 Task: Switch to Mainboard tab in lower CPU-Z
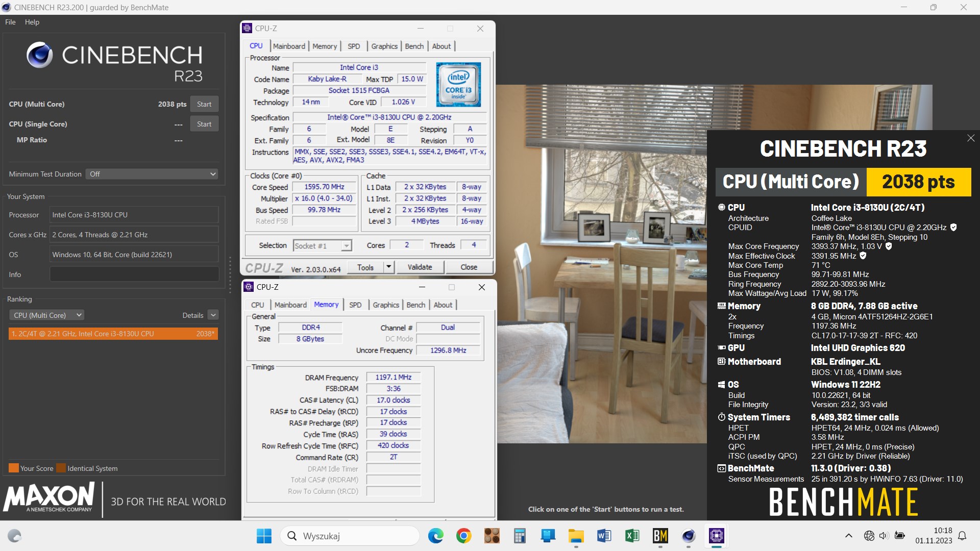(290, 305)
